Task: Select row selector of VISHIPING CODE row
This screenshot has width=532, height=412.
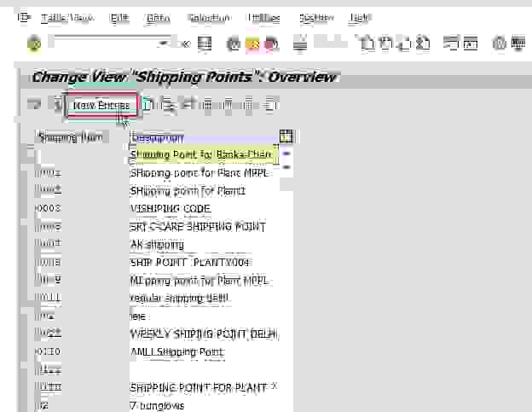Action: [25, 208]
